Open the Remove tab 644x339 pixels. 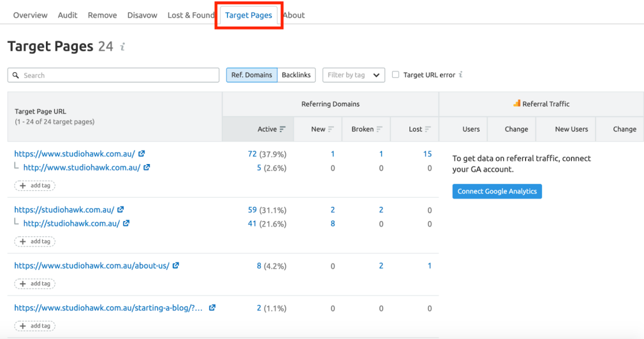click(102, 15)
